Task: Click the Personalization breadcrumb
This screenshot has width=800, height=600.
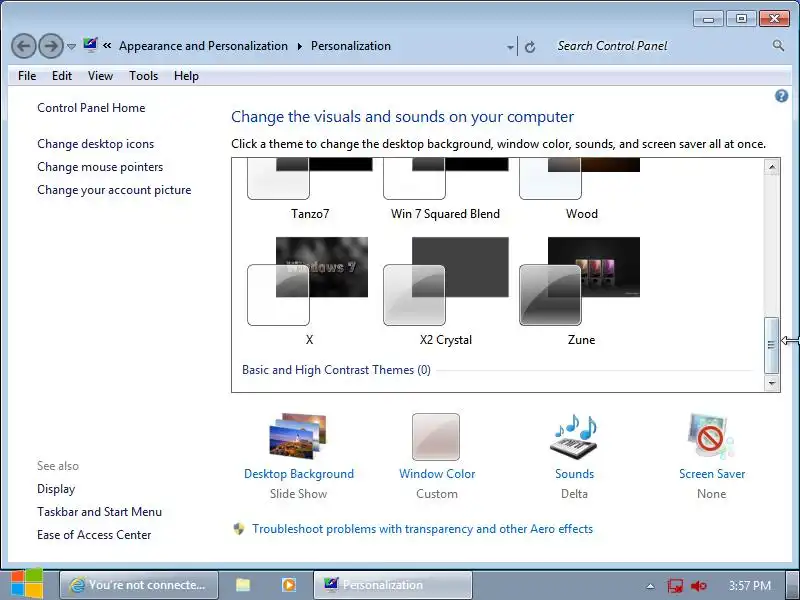Action: click(x=351, y=46)
